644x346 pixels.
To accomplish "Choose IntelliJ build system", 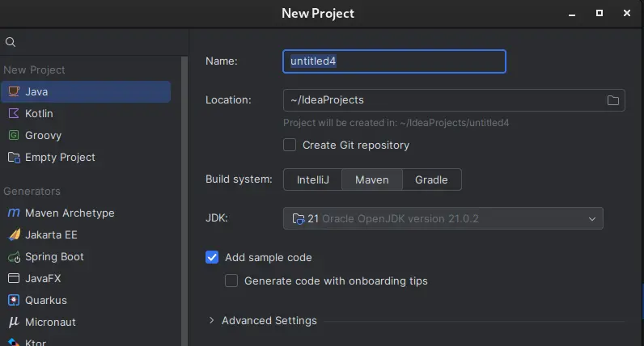I will 312,179.
